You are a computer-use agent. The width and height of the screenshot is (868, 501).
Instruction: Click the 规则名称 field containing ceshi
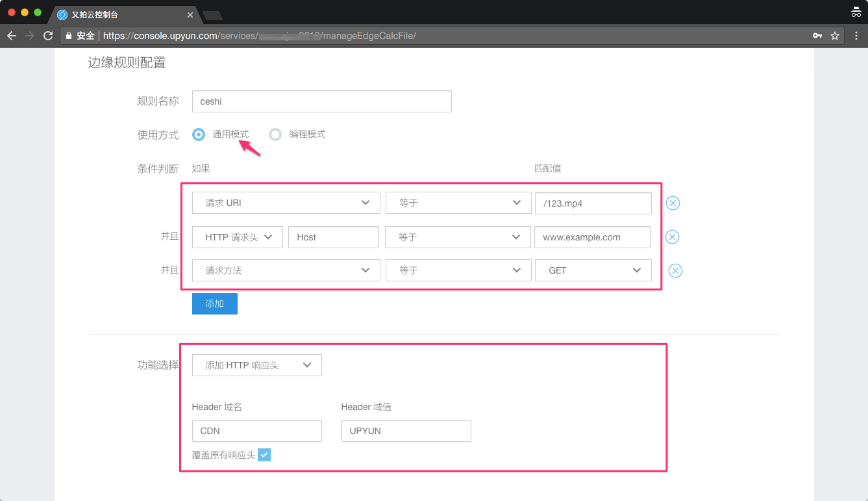(x=321, y=101)
